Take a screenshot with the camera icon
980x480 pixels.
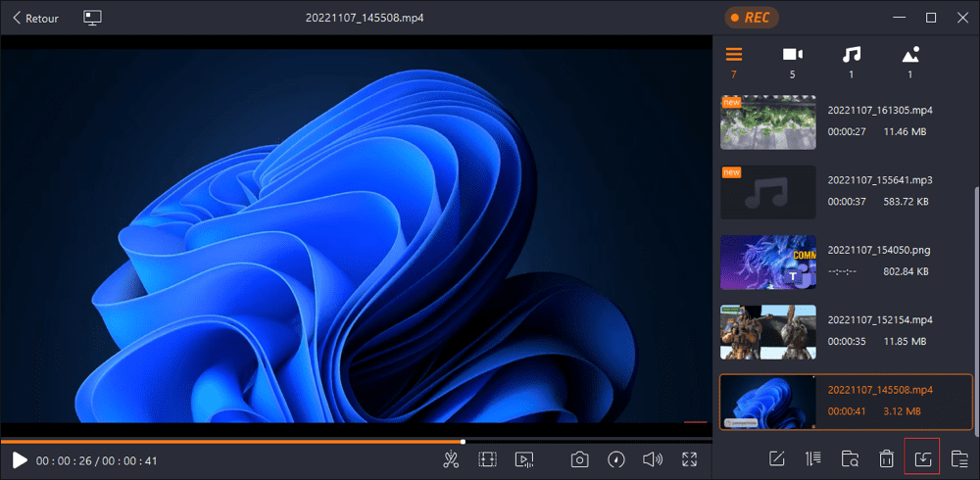click(x=580, y=460)
